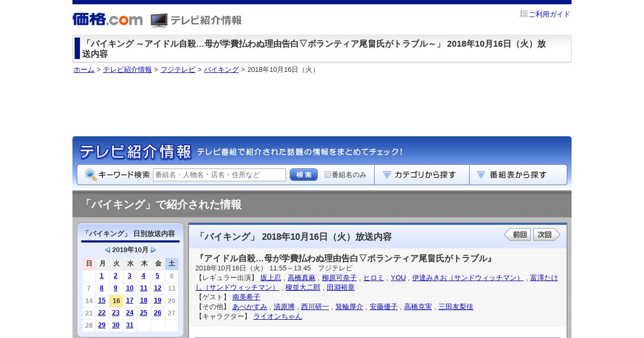The height and width of the screenshot is (338, 644).
Task: Open link 清原博
Action: pos(284,307)
